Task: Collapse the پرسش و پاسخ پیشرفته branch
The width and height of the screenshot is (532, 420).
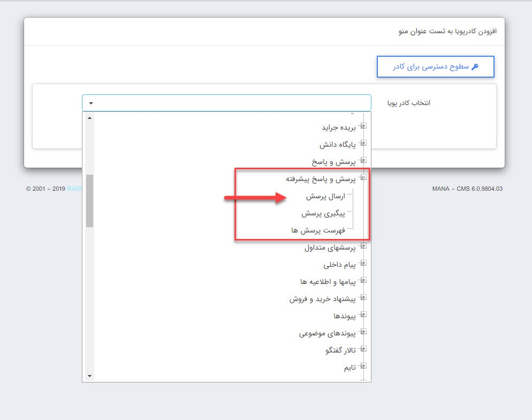Action: click(364, 177)
